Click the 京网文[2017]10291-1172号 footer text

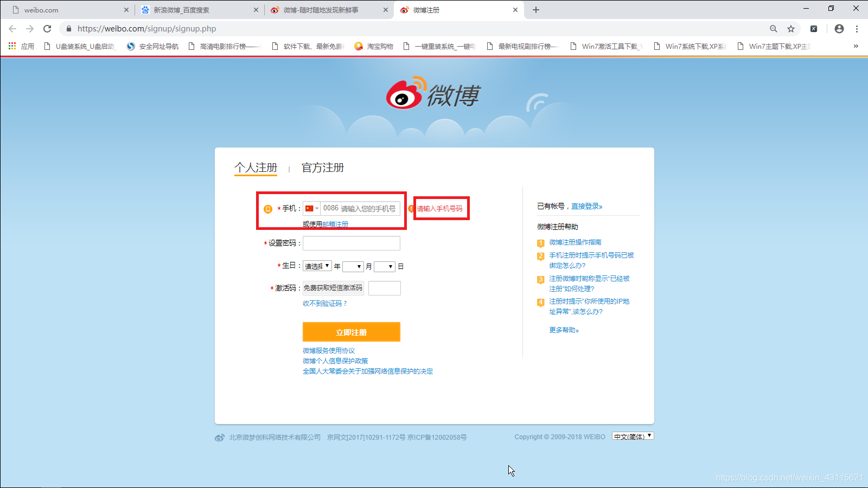tap(366, 437)
